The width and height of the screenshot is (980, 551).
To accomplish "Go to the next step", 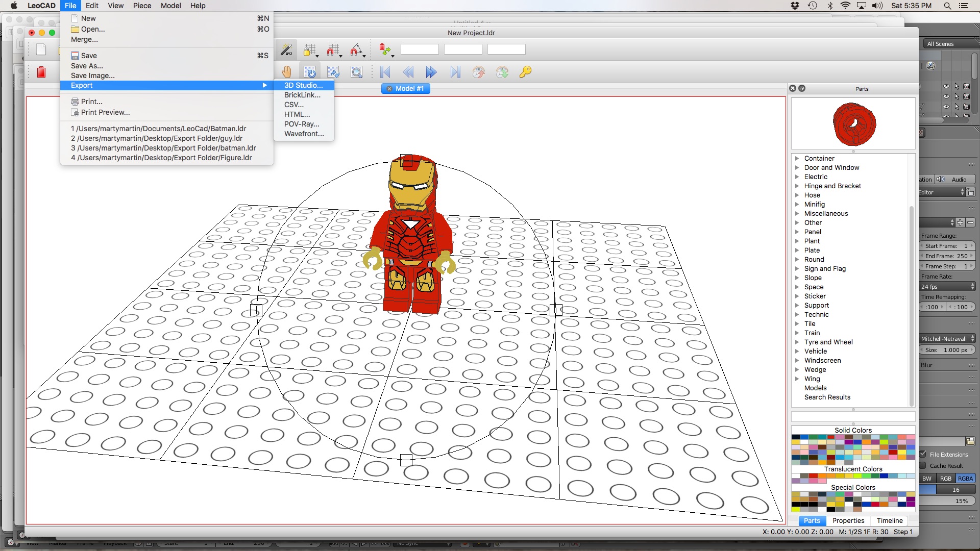I will click(x=431, y=72).
